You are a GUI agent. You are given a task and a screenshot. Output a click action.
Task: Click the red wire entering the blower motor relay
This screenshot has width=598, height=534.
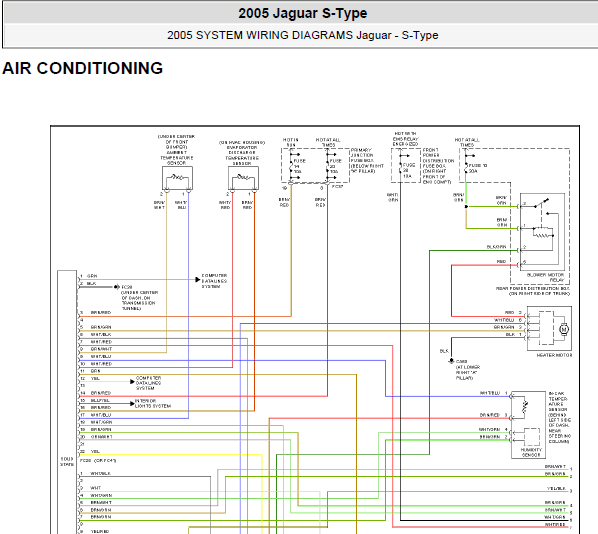point(484,265)
